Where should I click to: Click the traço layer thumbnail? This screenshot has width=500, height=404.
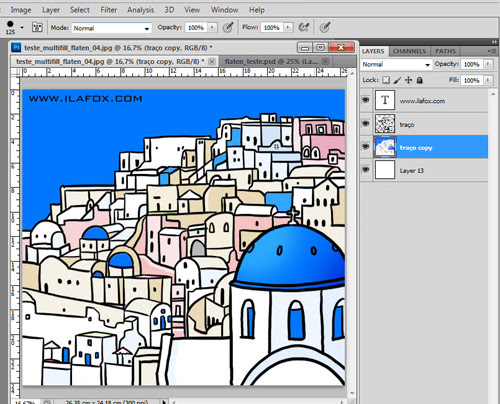point(385,123)
